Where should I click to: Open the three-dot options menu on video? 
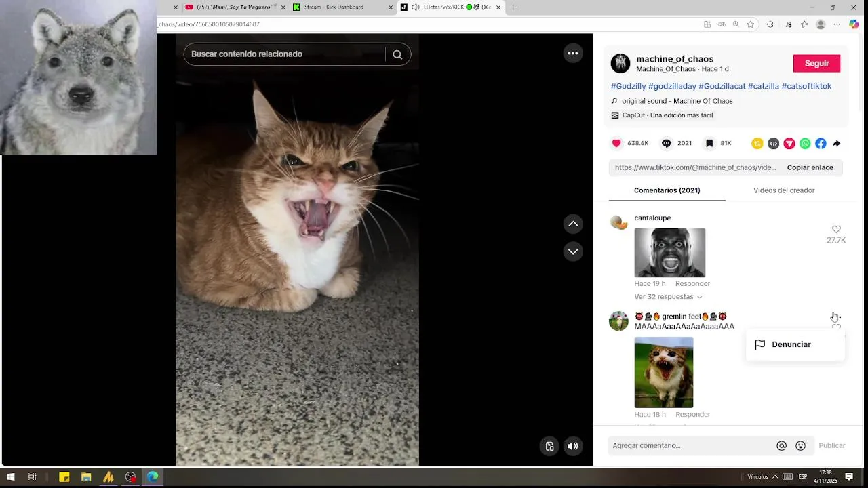pyautogui.click(x=573, y=54)
